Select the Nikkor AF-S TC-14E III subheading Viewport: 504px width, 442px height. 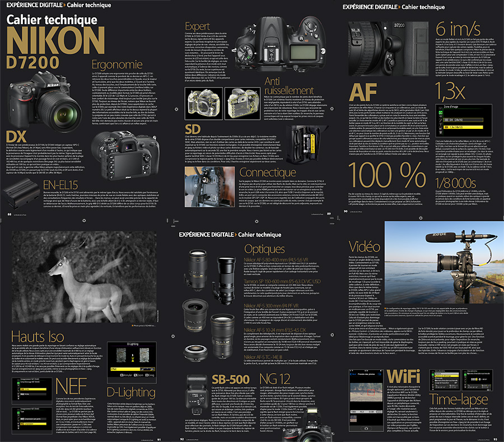pos(263,357)
